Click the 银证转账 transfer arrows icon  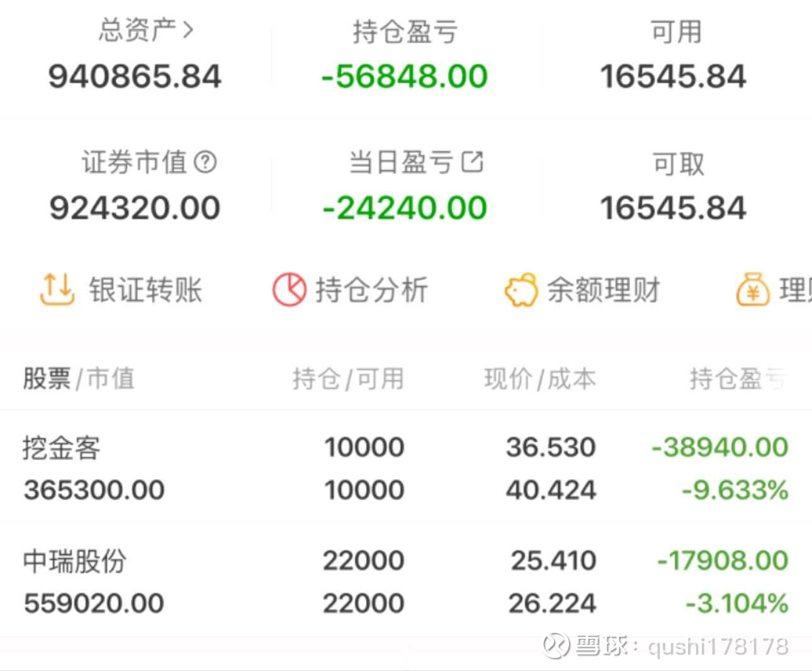(57, 290)
